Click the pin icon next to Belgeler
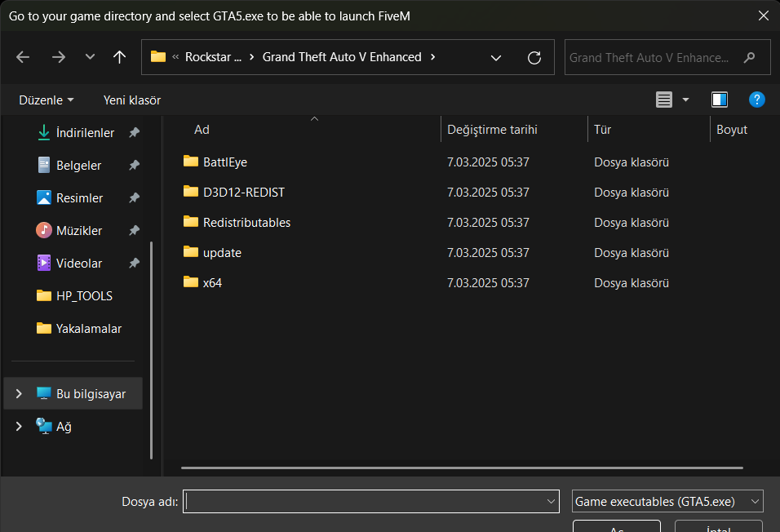The height and width of the screenshot is (532, 780). pos(134,165)
